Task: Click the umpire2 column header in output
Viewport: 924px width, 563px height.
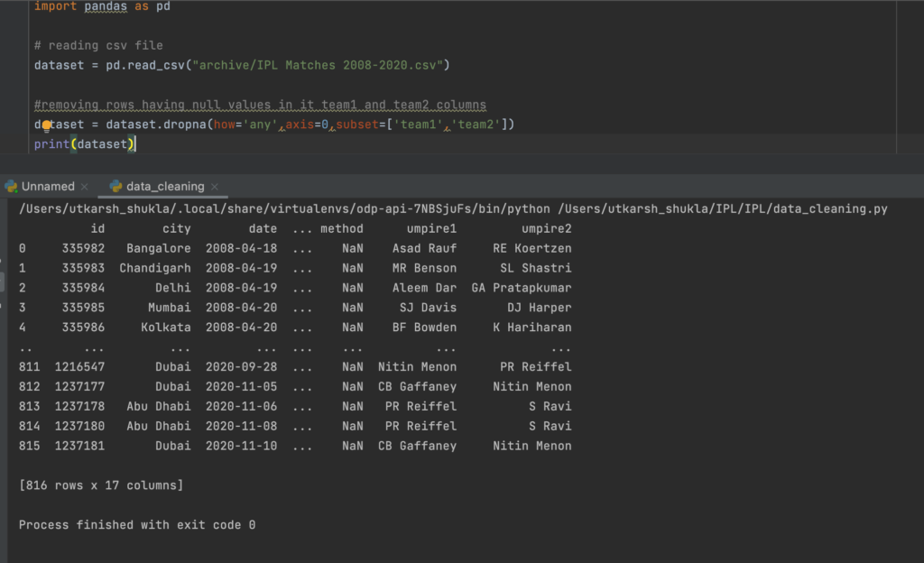Action: tap(546, 229)
